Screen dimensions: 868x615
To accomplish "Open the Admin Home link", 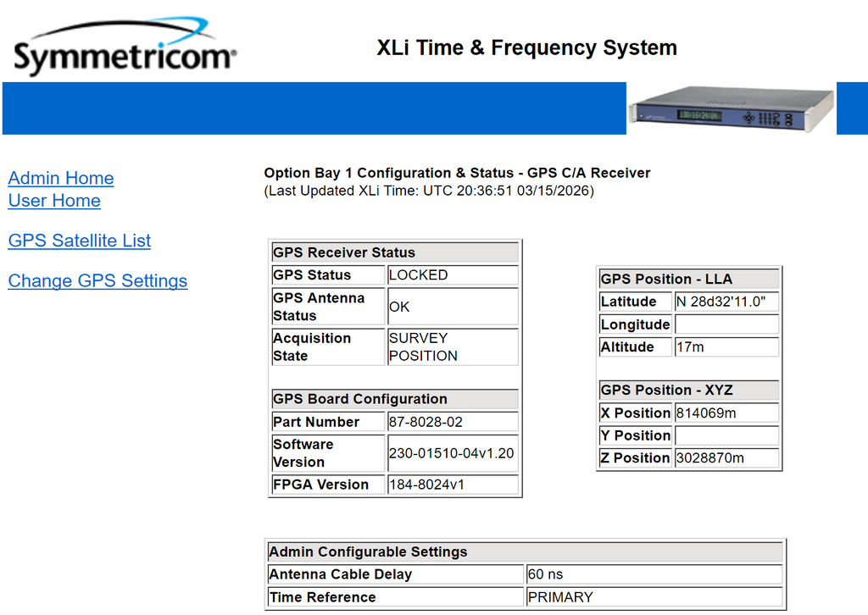I will [x=61, y=178].
